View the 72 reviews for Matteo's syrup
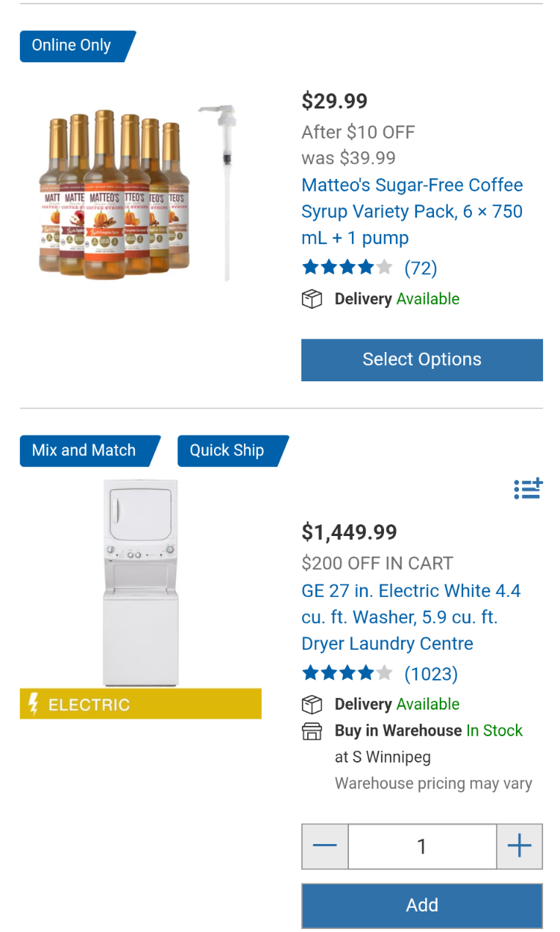560x932 pixels. click(x=421, y=268)
